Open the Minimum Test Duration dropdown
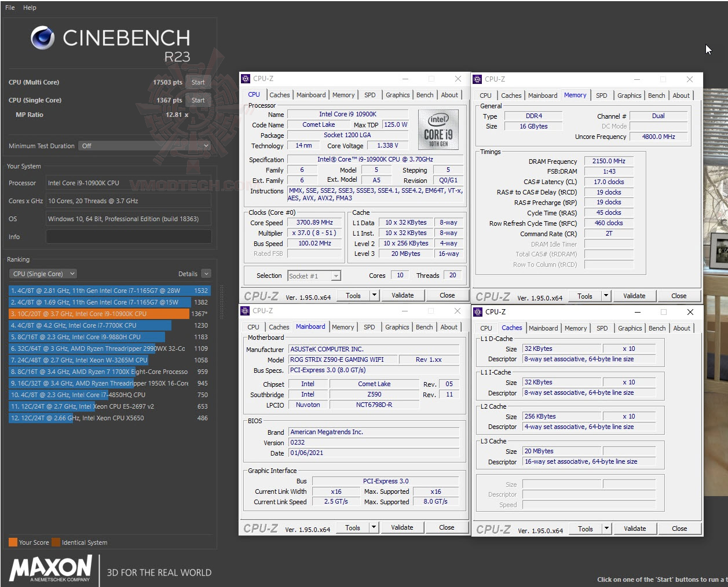The image size is (728, 587). [x=145, y=146]
